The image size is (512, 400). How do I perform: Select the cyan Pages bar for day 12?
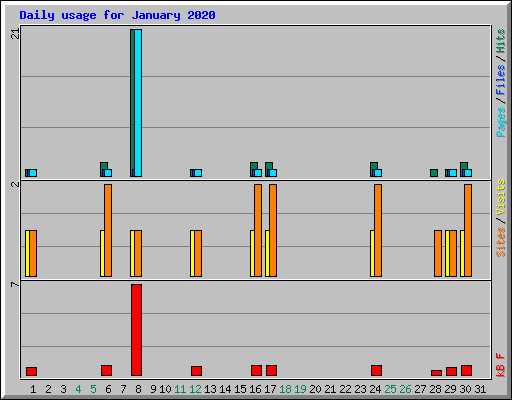[x=198, y=173]
